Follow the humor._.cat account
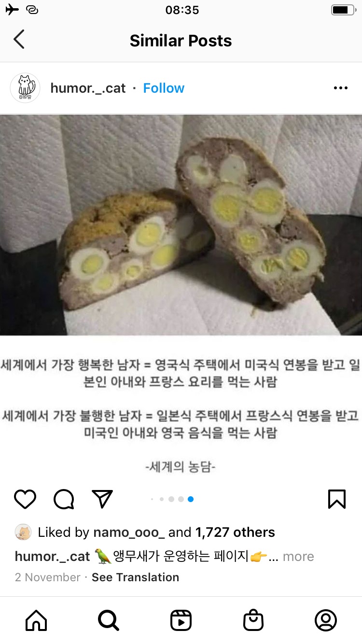This screenshot has height=644, width=362. [164, 88]
